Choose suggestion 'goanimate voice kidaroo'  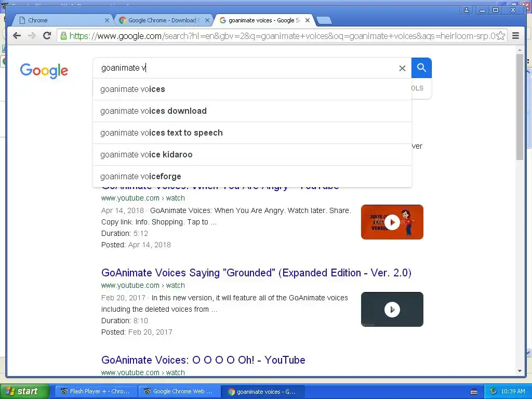(252, 155)
